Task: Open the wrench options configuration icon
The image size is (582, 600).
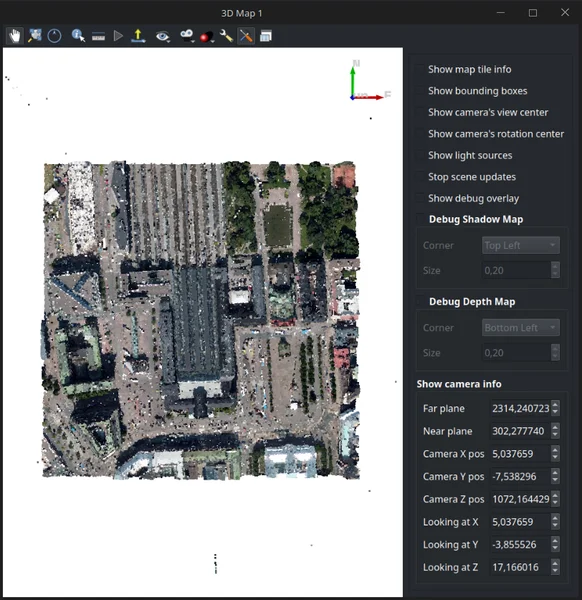Action: point(227,36)
